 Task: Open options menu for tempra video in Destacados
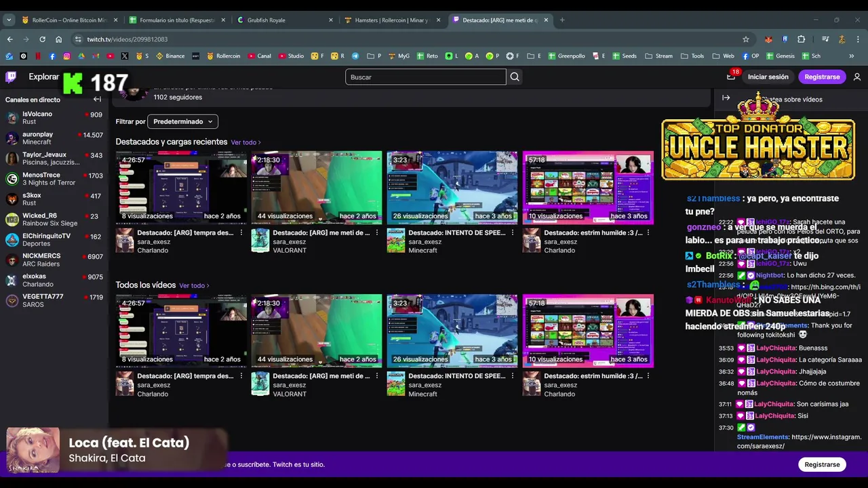coord(241,232)
